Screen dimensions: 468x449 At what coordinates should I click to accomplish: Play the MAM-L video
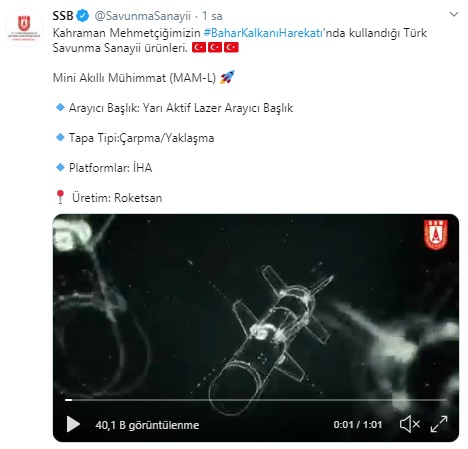(73, 424)
